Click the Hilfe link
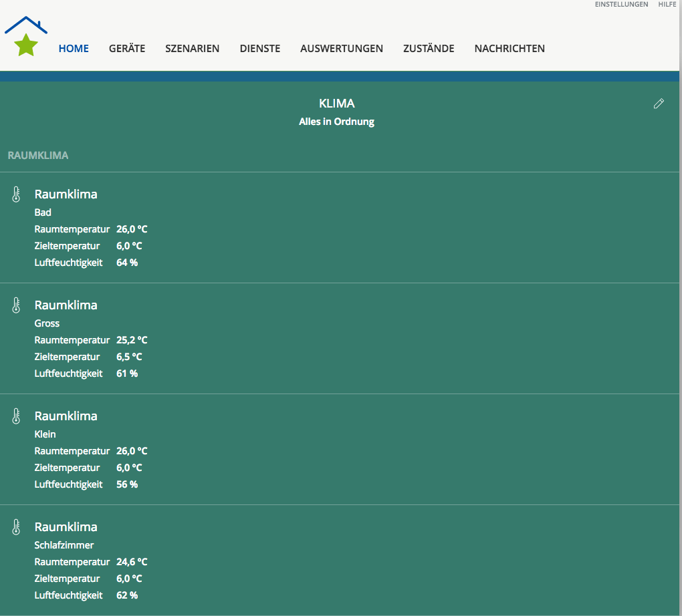 (667, 5)
